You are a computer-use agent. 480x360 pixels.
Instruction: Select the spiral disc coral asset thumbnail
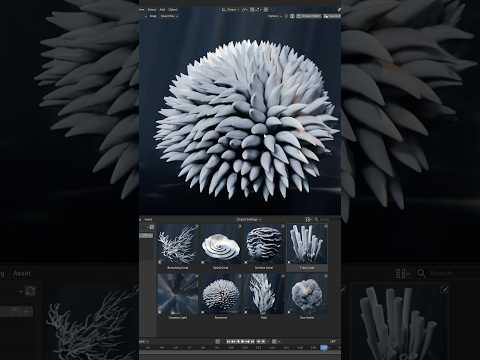[x=221, y=245]
